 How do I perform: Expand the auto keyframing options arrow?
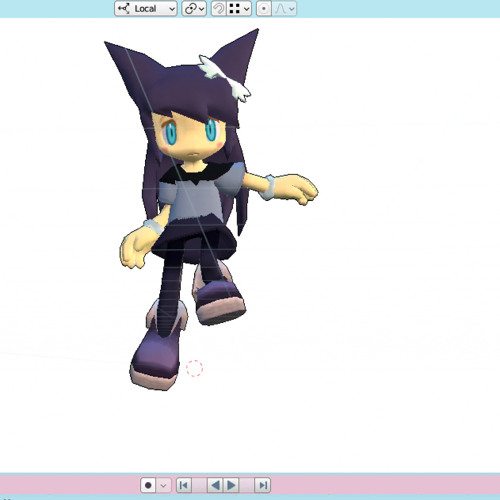tap(163, 485)
